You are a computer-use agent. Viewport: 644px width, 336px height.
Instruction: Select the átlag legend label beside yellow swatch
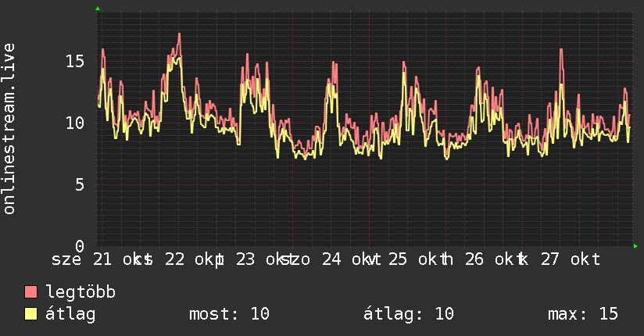pos(70,314)
